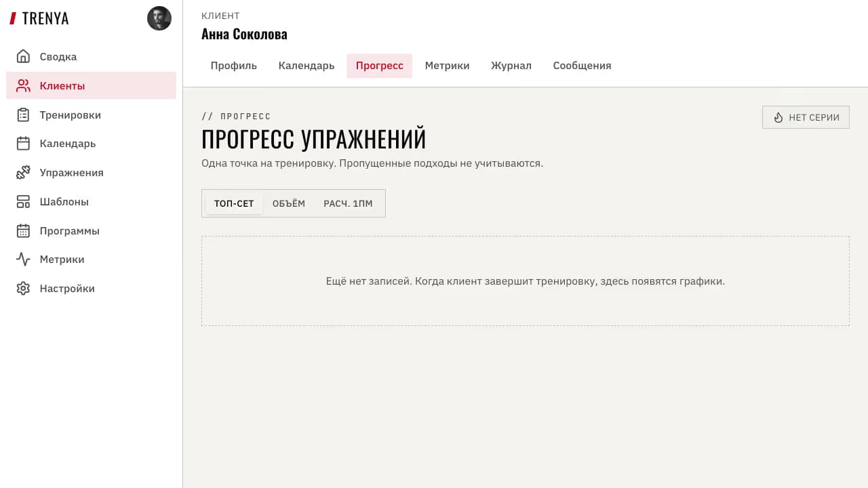Click the client name Анна Соколова
The image size is (868, 488).
[244, 34]
